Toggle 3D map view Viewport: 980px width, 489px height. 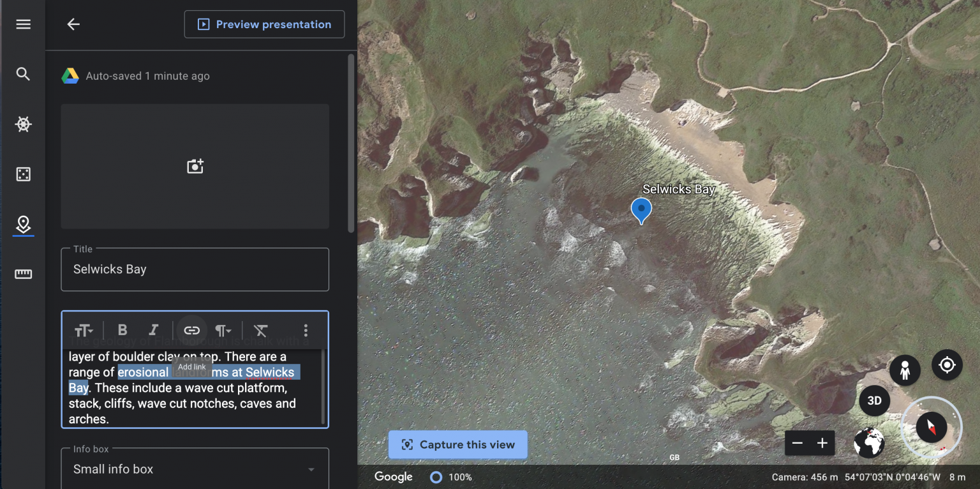click(874, 400)
